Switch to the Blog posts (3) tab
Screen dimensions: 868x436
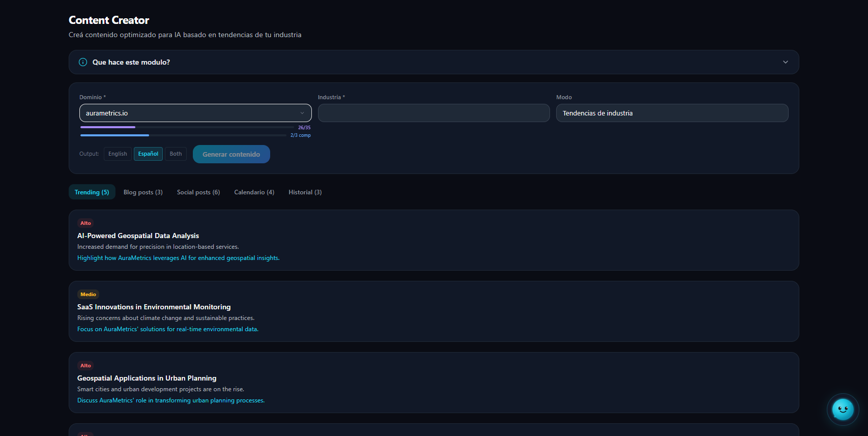(x=143, y=192)
